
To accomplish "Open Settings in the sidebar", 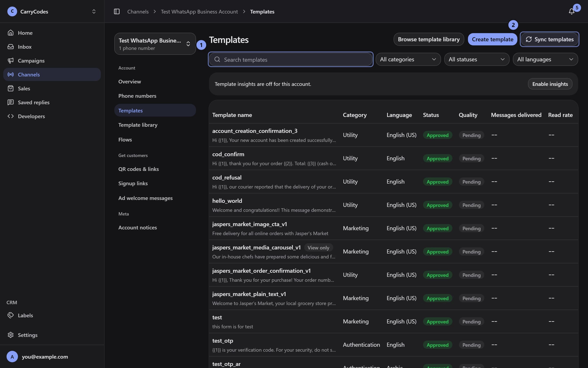I will click(52, 335).
